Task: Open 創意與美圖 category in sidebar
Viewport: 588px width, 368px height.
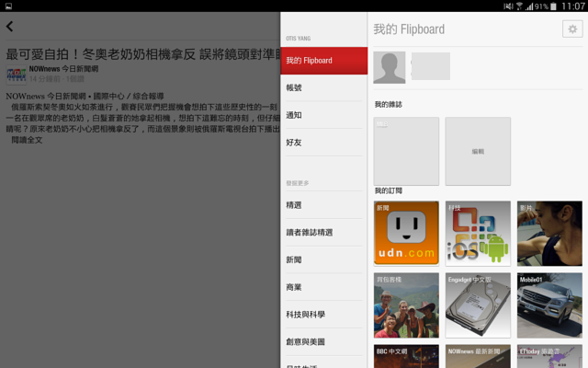Action: pos(324,342)
